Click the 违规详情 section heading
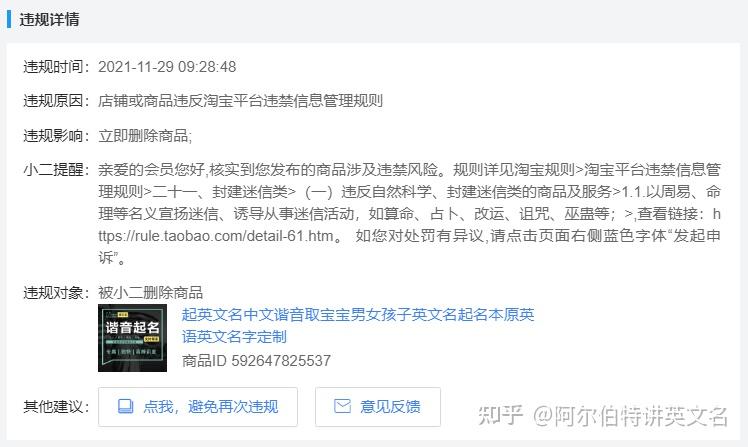 click(x=49, y=20)
